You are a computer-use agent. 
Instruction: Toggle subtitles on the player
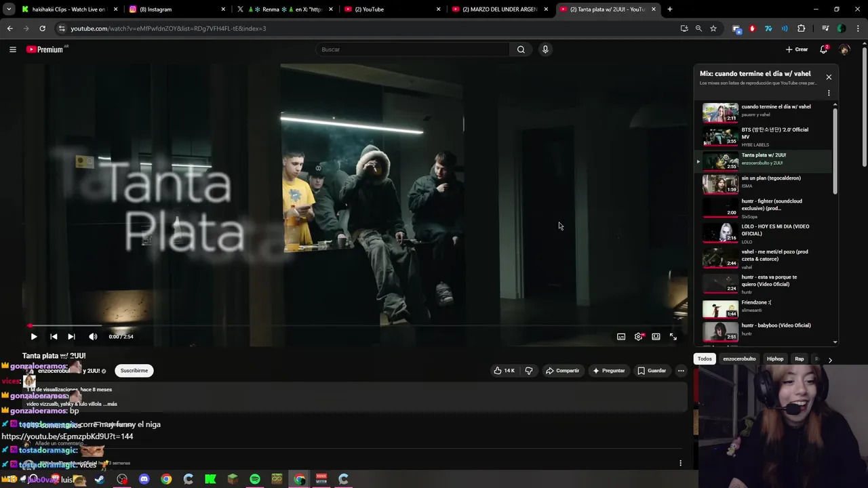621,337
